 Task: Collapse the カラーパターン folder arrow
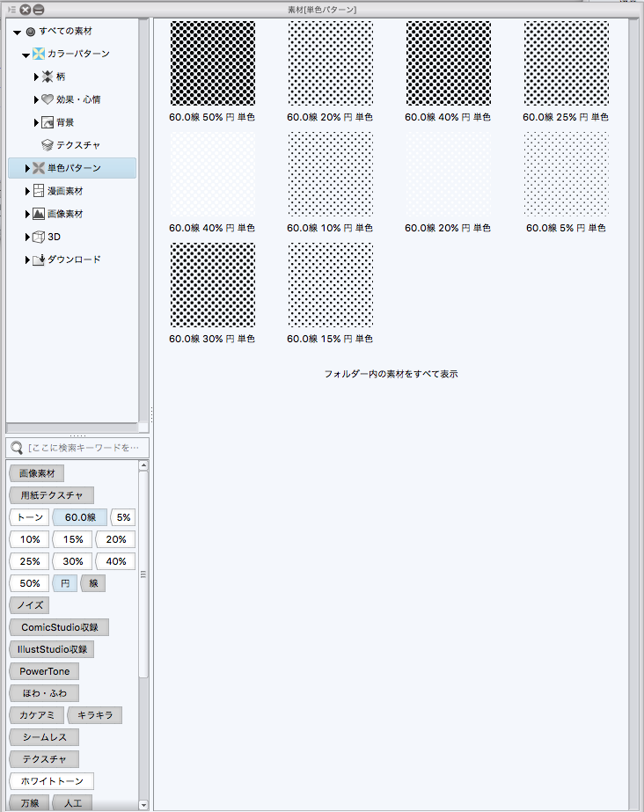[x=26, y=55]
